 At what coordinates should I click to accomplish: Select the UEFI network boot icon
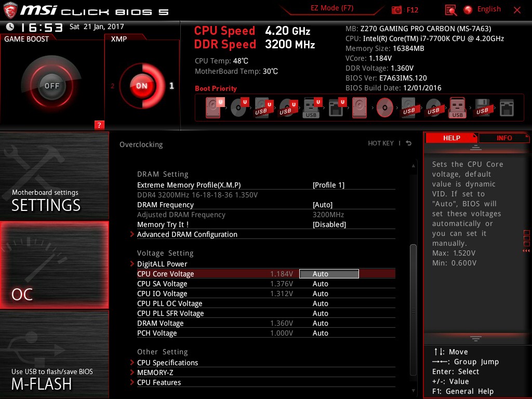[337, 108]
